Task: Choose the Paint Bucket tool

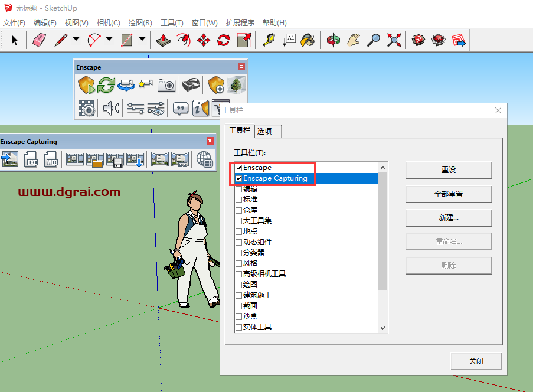Action: pyautogui.click(x=308, y=40)
